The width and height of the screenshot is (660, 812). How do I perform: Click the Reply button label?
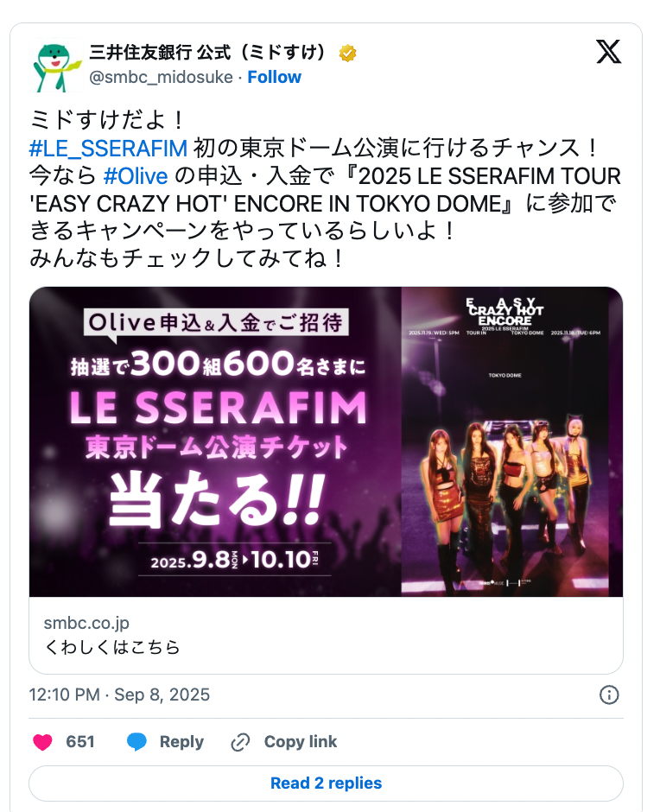click(x=181, y=741)
